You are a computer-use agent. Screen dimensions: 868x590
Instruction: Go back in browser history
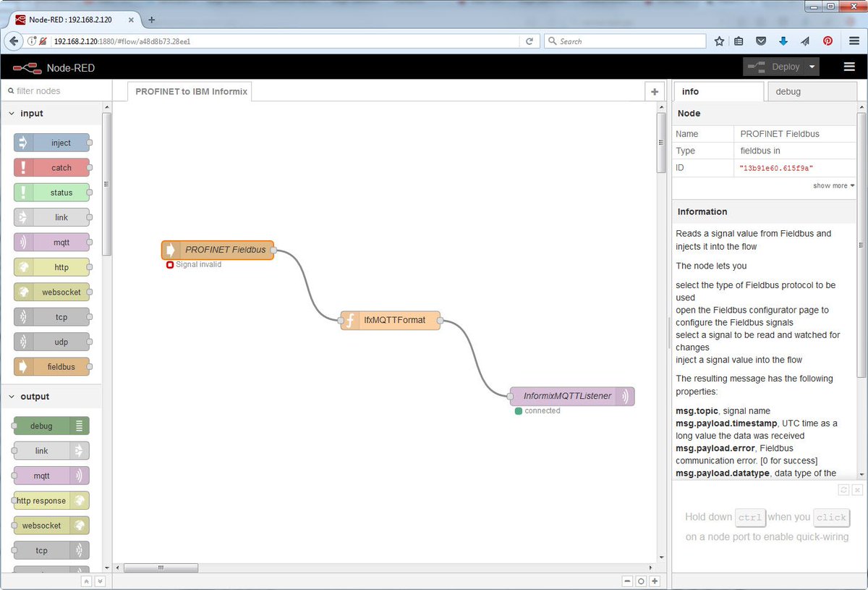pyautogui.click(x=14, y=41)
